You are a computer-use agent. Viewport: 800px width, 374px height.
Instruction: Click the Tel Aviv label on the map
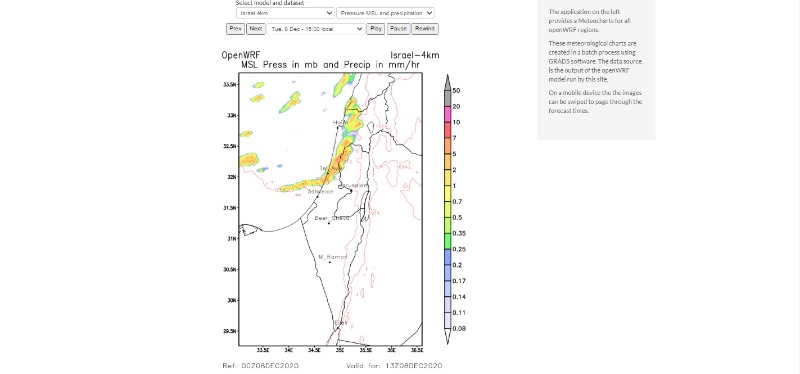pyautogui.click(x=330, y=168)
